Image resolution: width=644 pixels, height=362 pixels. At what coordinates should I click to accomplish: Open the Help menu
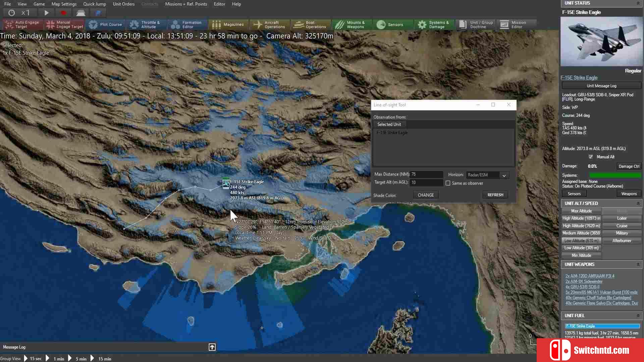point(236,4)
